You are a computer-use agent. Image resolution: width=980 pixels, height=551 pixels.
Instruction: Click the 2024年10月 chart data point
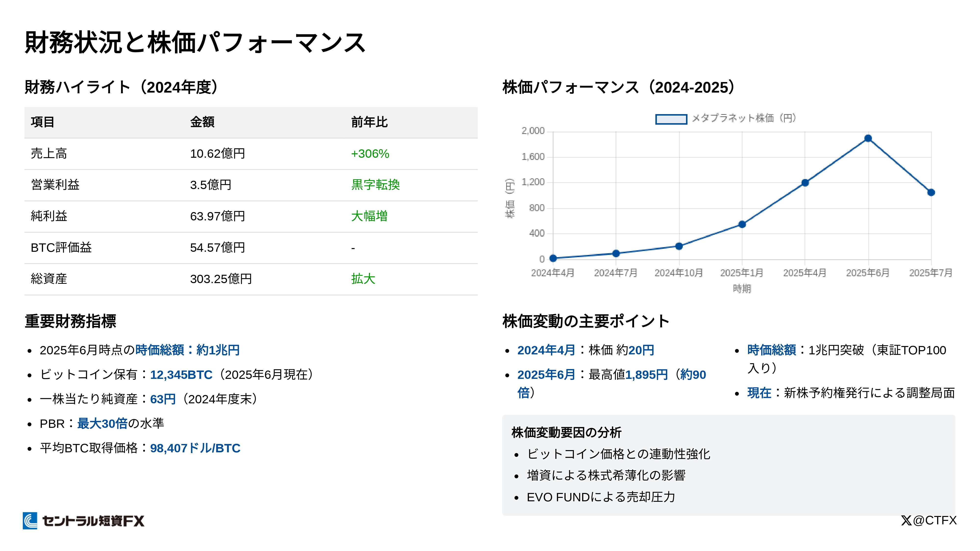(679, 246)
